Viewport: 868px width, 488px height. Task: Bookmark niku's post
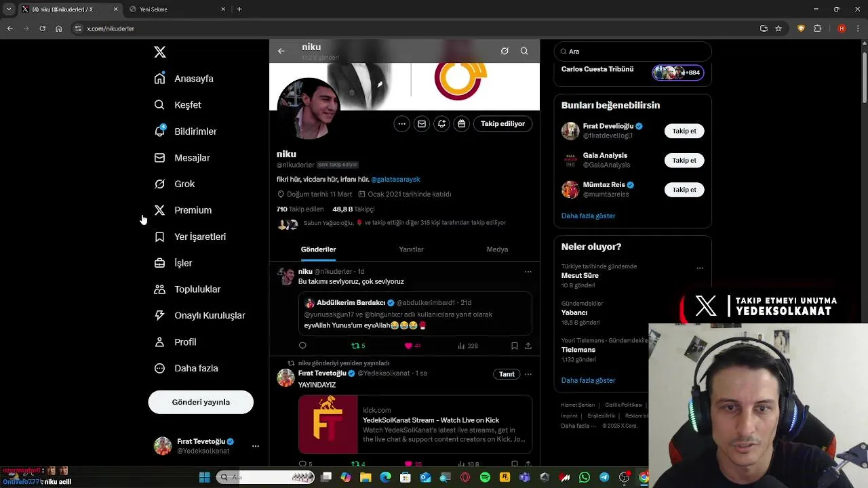pyautogui.click(x=514, y=346)
